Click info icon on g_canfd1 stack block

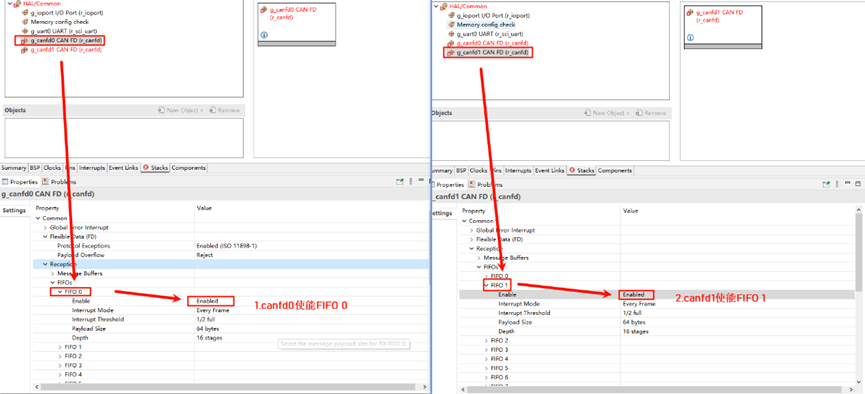[690, 38]
